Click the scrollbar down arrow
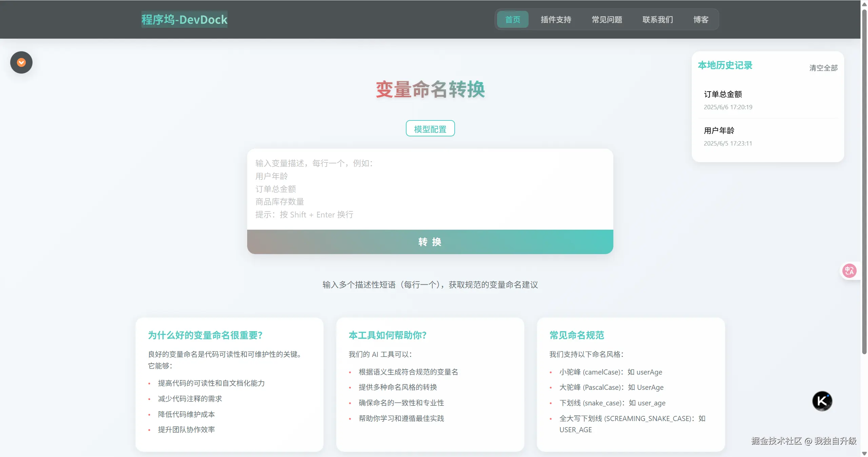This screenshot has width=868, height=457. 864,454
